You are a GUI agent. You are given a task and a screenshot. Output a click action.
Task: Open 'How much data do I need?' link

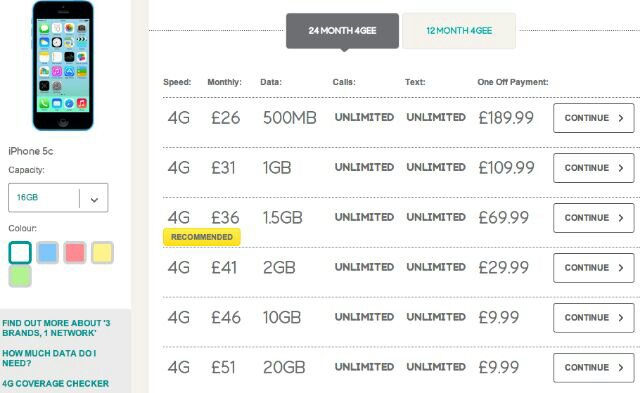(49, 358)
